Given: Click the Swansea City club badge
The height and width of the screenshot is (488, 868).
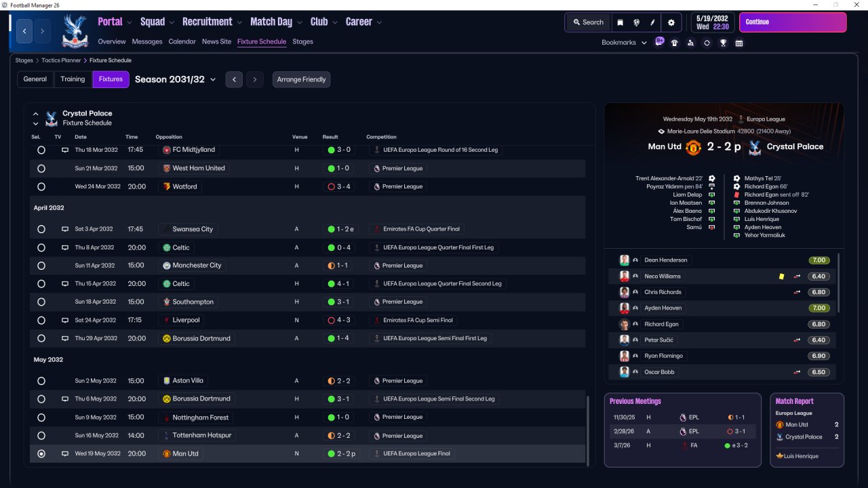Looking at the screenshot, I should point(166,229).
